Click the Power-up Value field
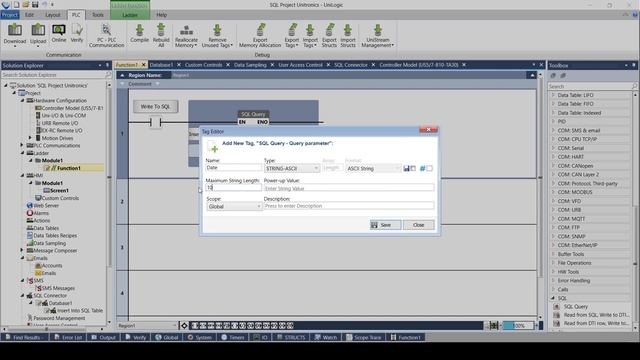The image size is (640, 360). coord(349,188)
